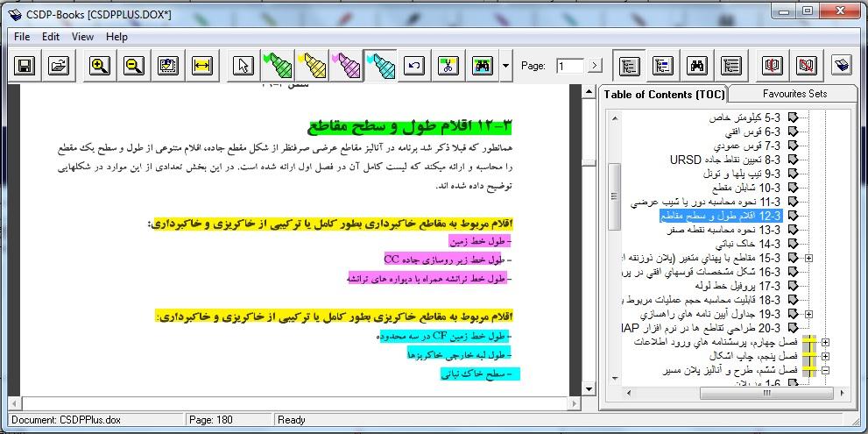Select the yellow highlighter tool

(x=312, y=66)
